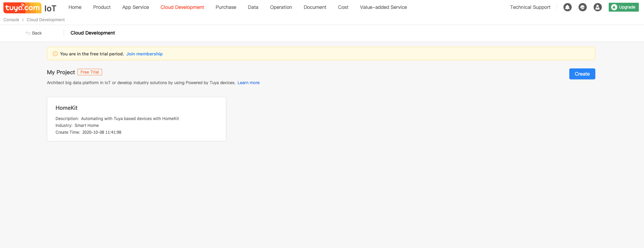Viewport: 644px width, 248px height.
Task: Click Cloud Development in the breadcrumb
Action: pyautogui.click(x=46, y=20)
